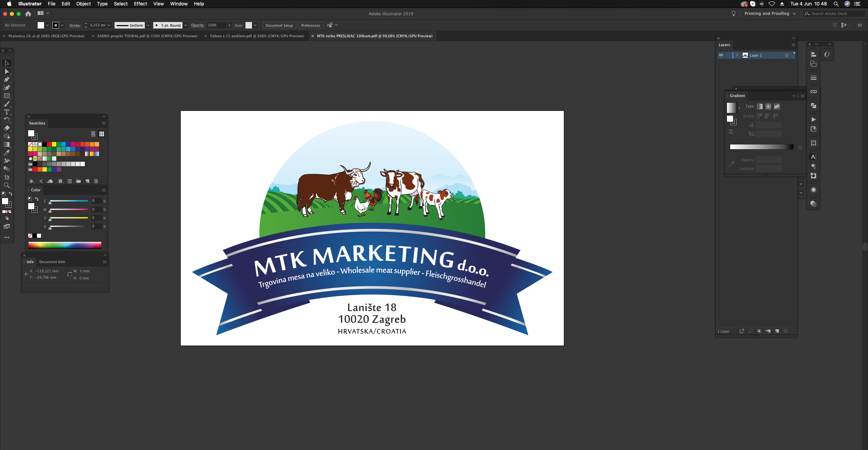The height and width of the screenshot is (450, 868).
Task: Open 5 pt. Round brush dropdown
Action: [185, 25]
